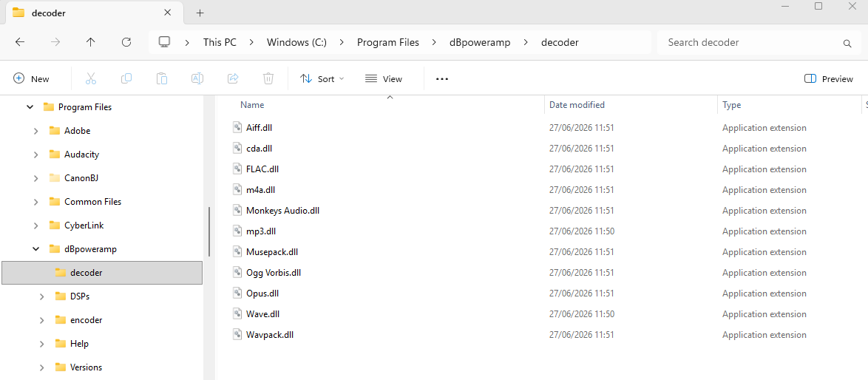Click the decoder breadcrumb segment
Image resolution: width=868 pixels, height=380 pixels.
click(560, 42)
